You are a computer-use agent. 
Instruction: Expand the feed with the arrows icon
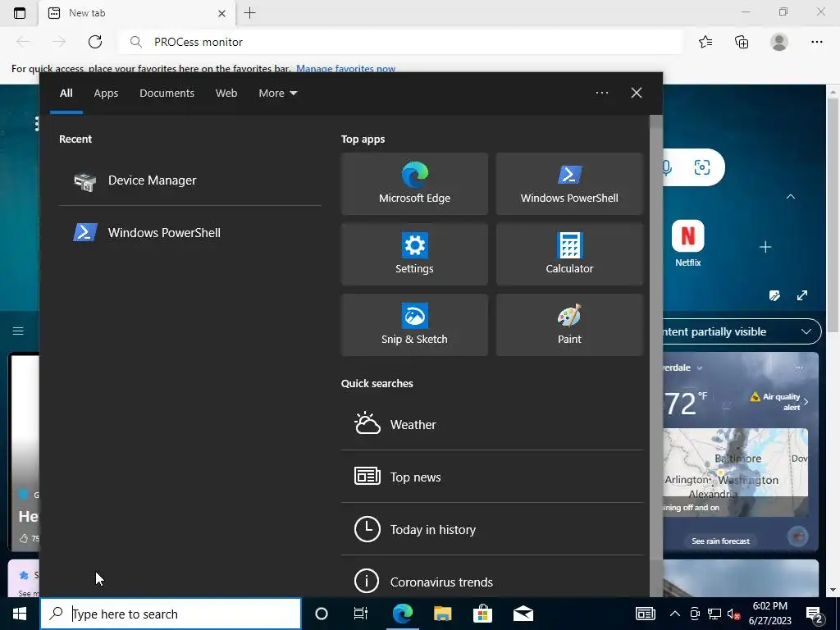tap(802, 295)
